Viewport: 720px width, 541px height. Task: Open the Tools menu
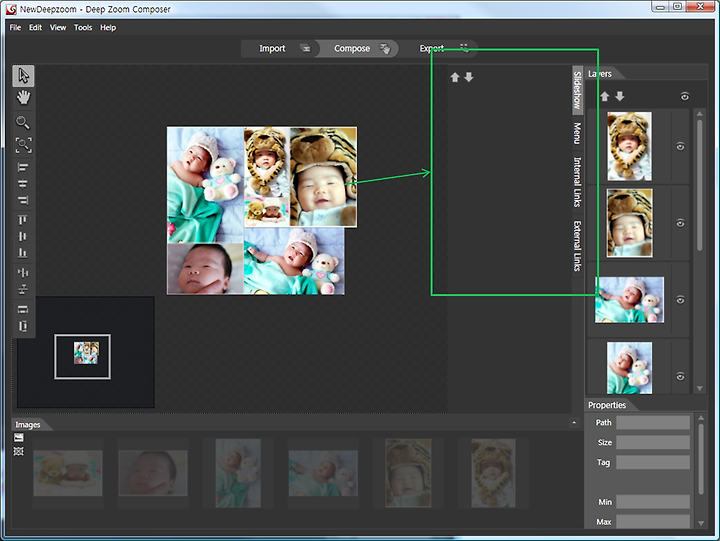[83, 28]
